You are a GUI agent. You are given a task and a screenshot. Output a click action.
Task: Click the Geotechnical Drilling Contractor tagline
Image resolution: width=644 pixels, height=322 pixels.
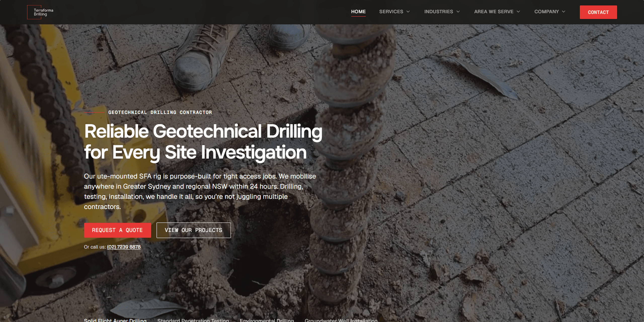tap(160, 112)
